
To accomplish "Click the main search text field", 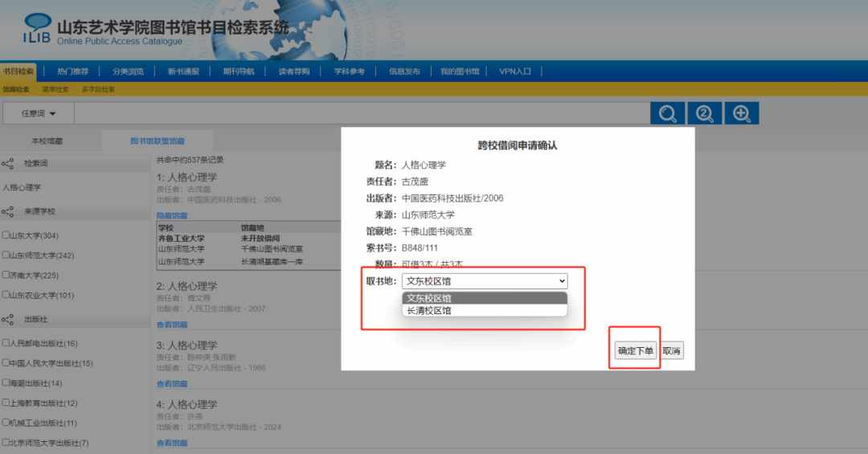I will [362, 114].
